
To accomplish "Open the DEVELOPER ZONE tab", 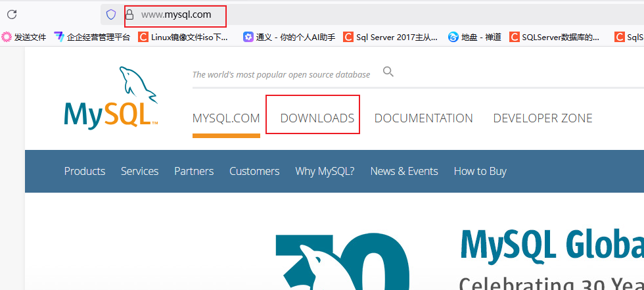I will (543, 118).
